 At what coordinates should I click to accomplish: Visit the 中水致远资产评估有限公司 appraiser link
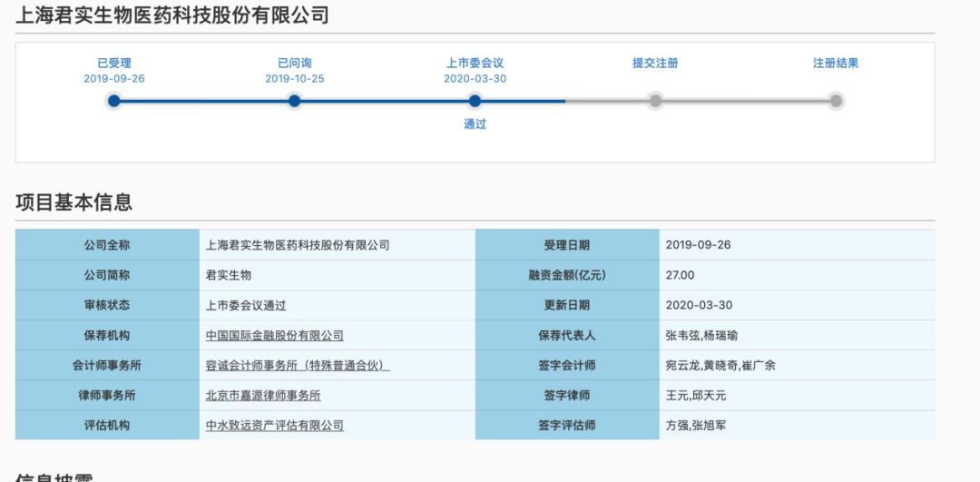(x=275, y=425)
